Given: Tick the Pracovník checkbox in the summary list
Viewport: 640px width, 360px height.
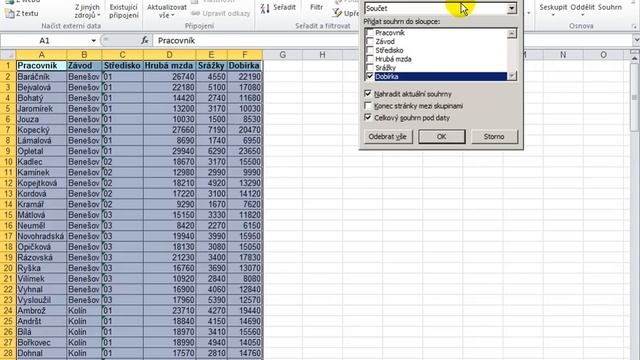Looking at the screenshot, I should point(370,33).
